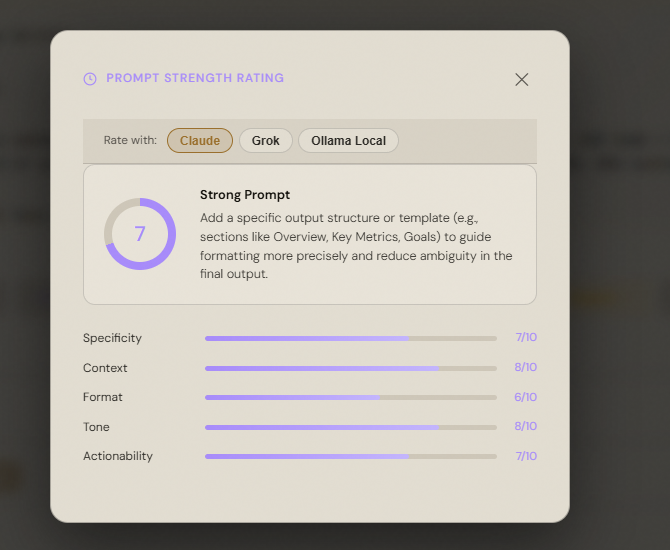Select Claude as the rating model
This screenshot has height=550, width=670.
point(200,141)
